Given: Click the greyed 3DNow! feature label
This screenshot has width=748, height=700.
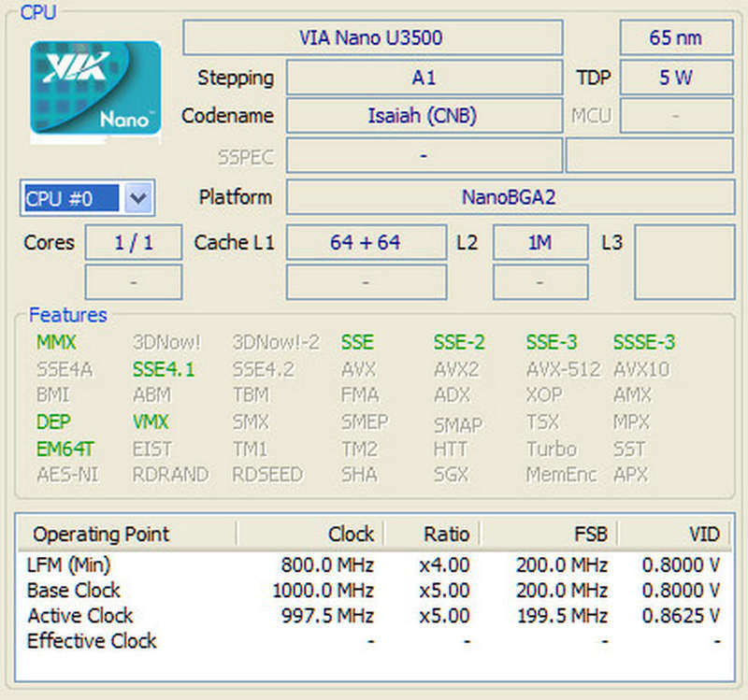Looking at the screenshot, I should click(x=167, y=342).
